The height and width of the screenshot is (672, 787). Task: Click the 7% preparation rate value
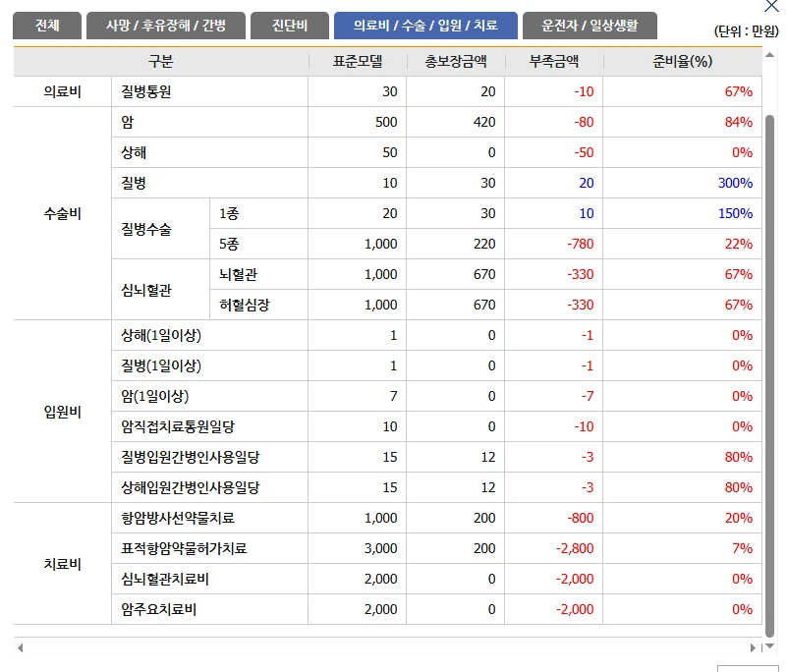point(743,548)
